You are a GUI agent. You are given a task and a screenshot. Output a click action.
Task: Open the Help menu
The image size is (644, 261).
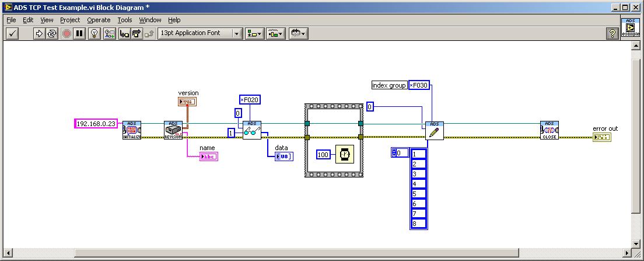(x=174, y=20)
